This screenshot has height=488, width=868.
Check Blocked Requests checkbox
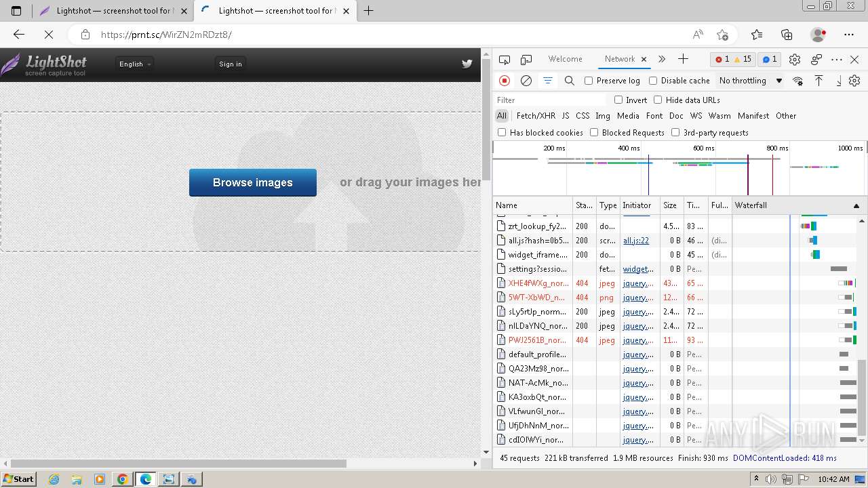tap(594, 132)
